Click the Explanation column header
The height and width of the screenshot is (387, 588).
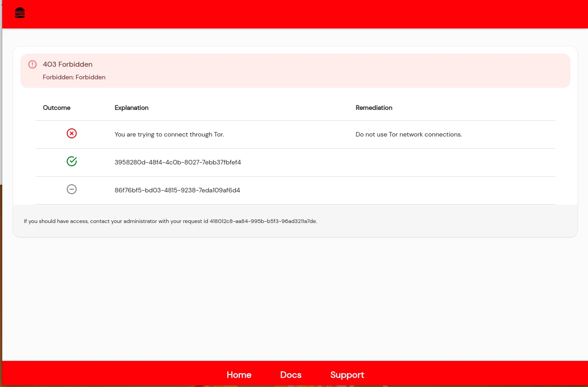click(x=132, y=108)
